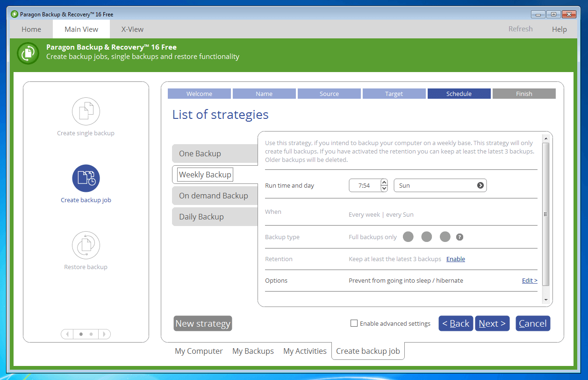Click the Restore backup icon

pos(86,245)
